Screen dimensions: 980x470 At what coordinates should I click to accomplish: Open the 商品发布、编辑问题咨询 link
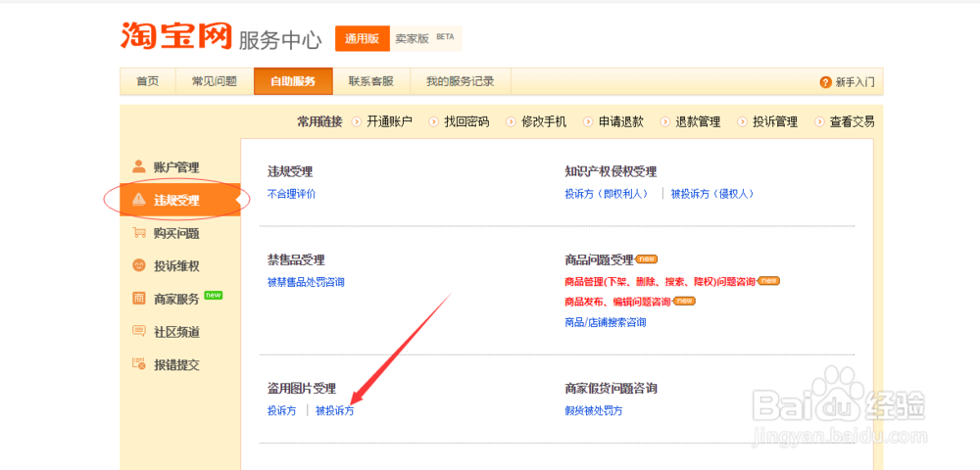click(x=617, y=302)
